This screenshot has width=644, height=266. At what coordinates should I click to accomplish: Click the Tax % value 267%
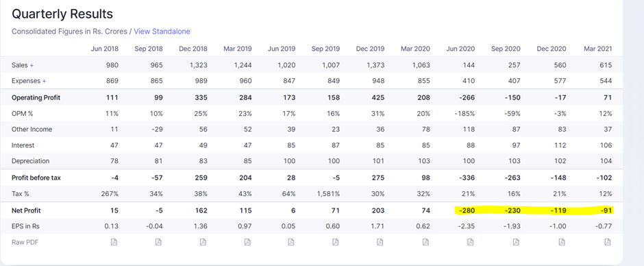click(110, 193)
